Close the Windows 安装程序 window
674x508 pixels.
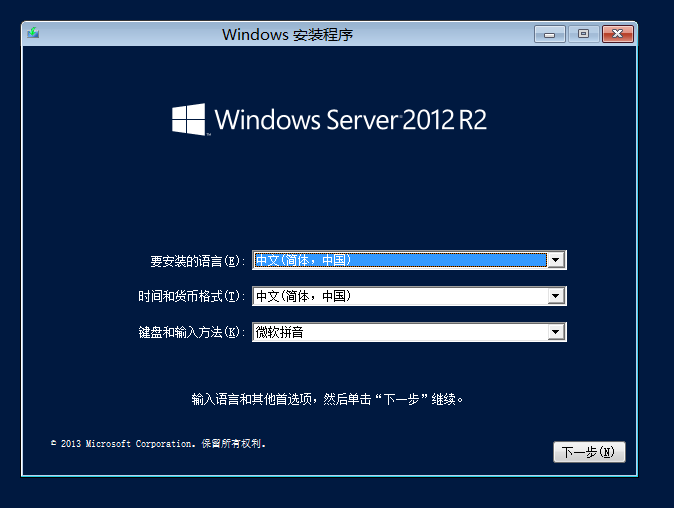click(x=618, y=34)
